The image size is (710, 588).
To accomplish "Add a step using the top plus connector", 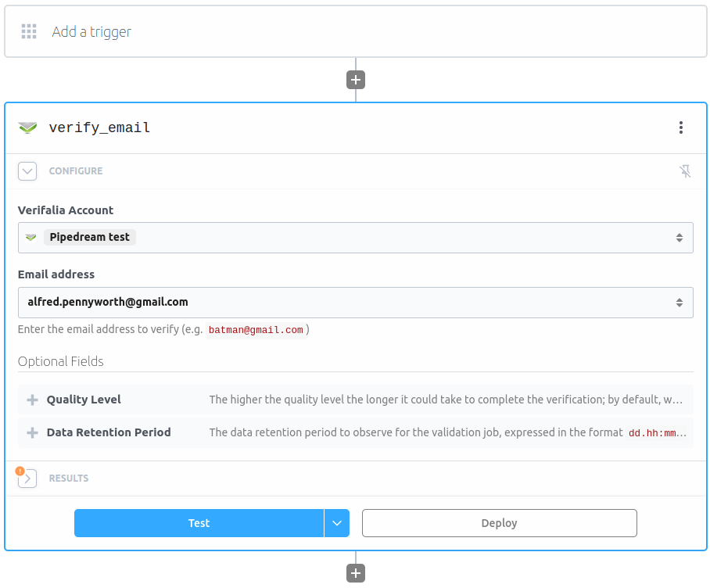I will 356,80.
